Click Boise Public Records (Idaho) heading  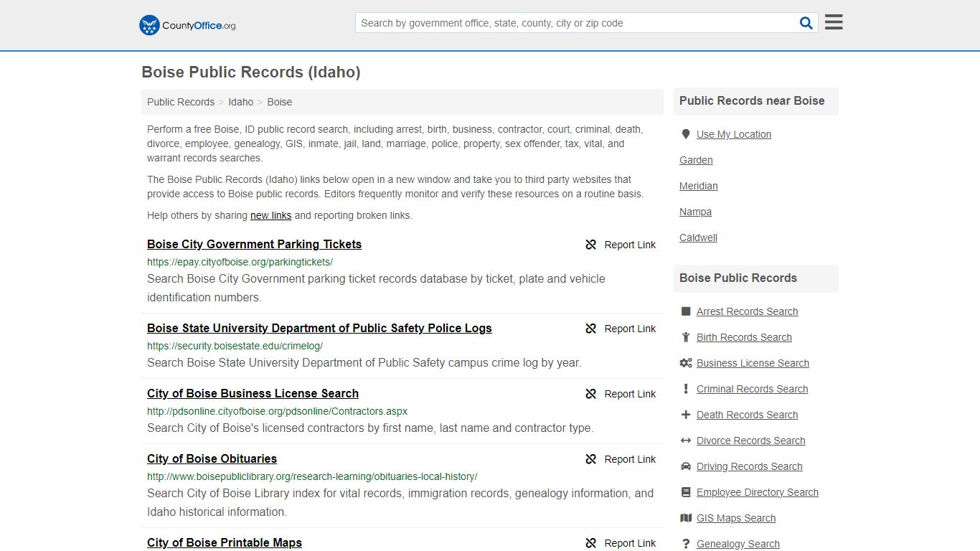(251, 72)
